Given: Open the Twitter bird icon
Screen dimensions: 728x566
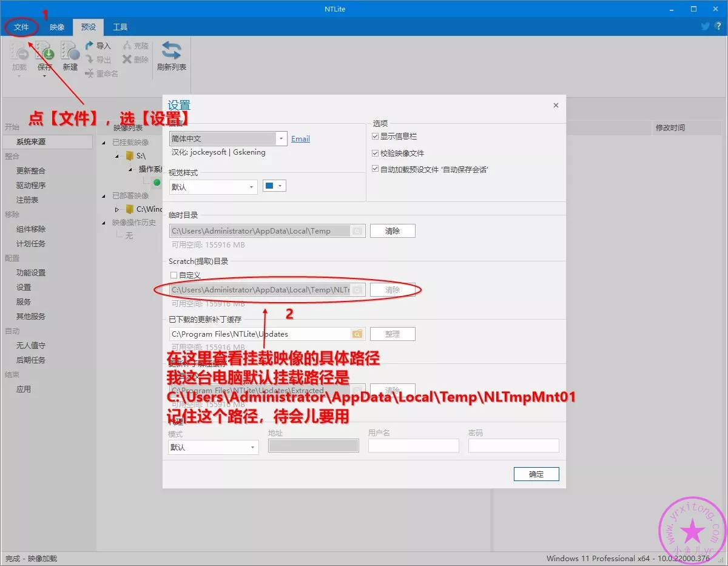Looking at the screenshot, I should click(705, 26).
